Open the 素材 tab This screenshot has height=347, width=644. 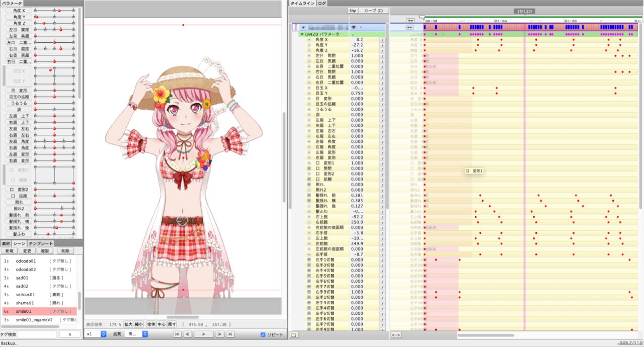click(x=6, y=243)
